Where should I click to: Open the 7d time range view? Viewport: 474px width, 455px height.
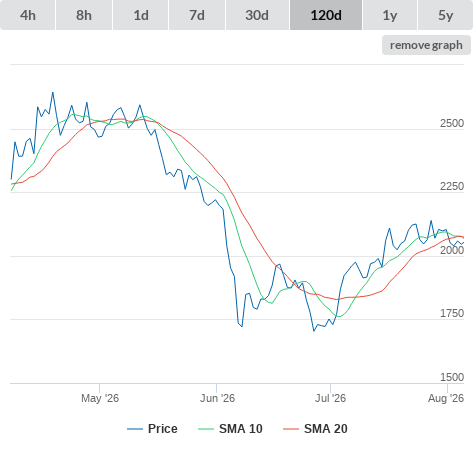click(x=197, y=15)
